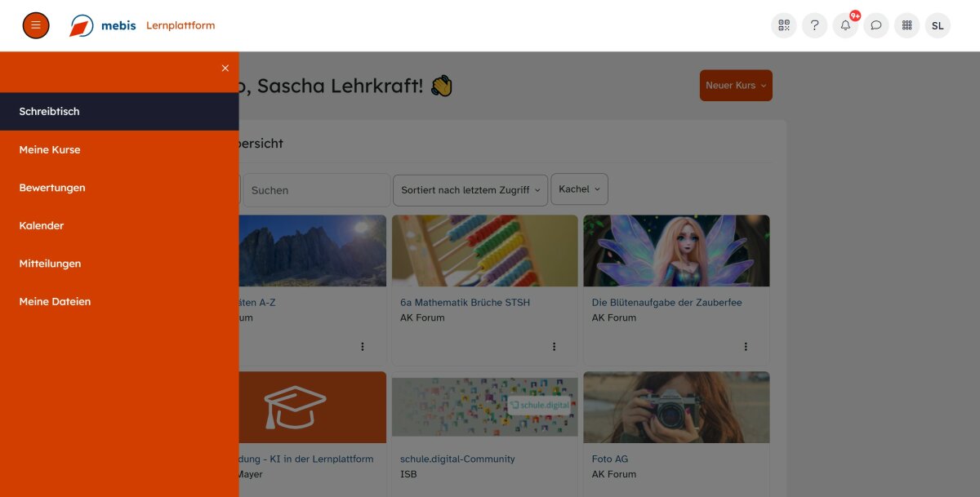Click the Suchen course search field
Viewport: 980px width, 497px height.
(x=317, y=190)
